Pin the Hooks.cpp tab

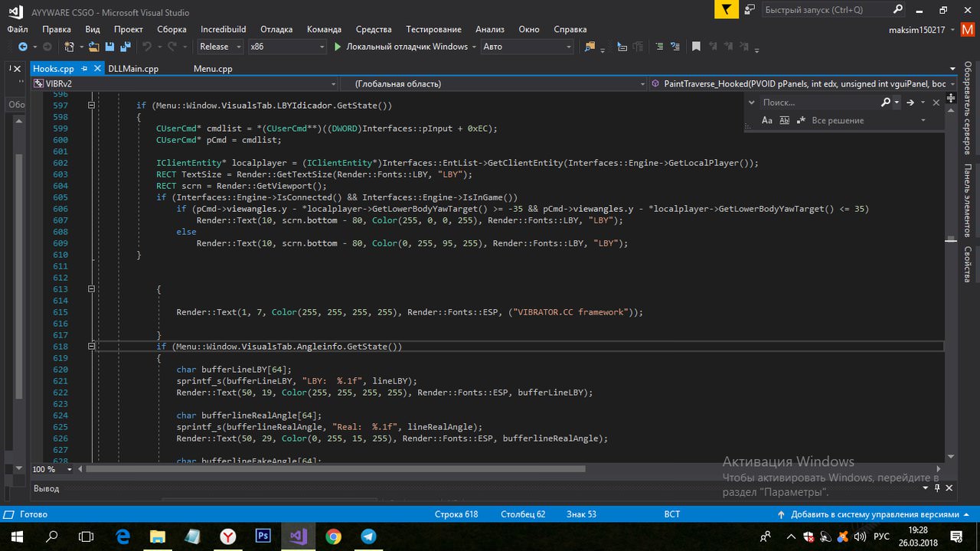(x=83, y=68)
